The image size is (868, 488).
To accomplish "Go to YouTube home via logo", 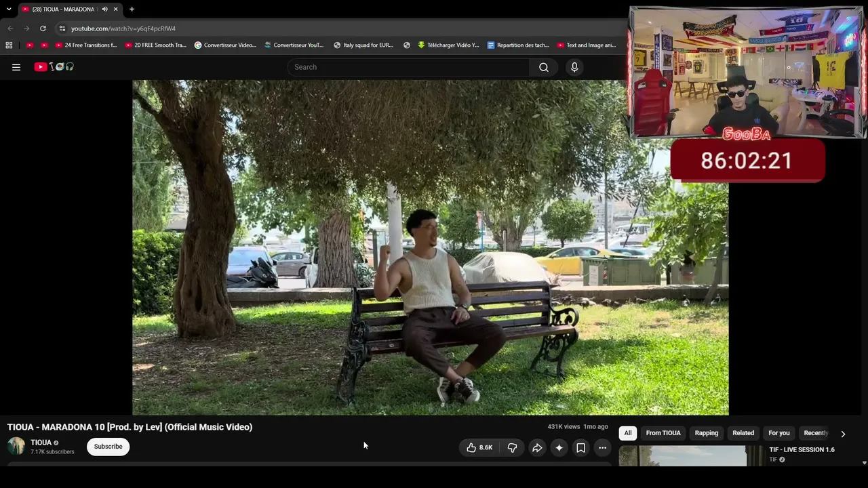I will (54, 67).
